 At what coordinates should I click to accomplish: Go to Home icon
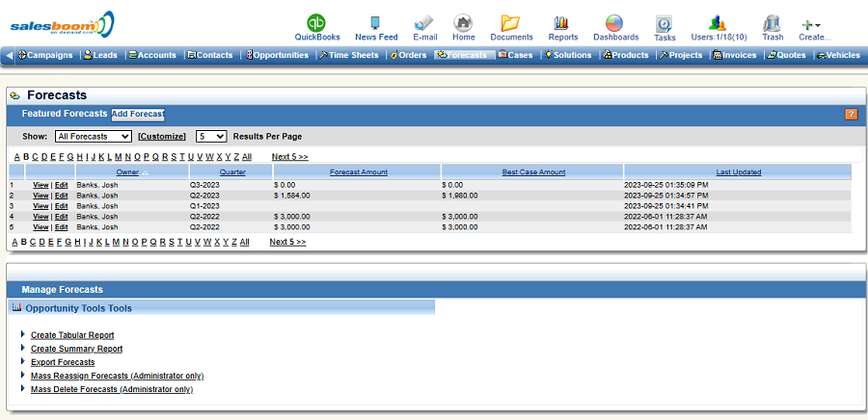(x=463, y=22)
